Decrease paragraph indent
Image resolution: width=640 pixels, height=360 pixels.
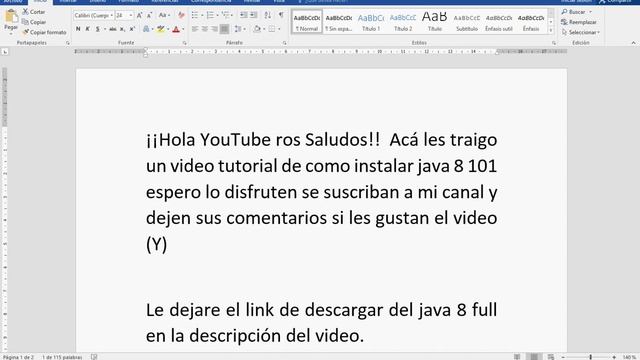pos(244,15)
